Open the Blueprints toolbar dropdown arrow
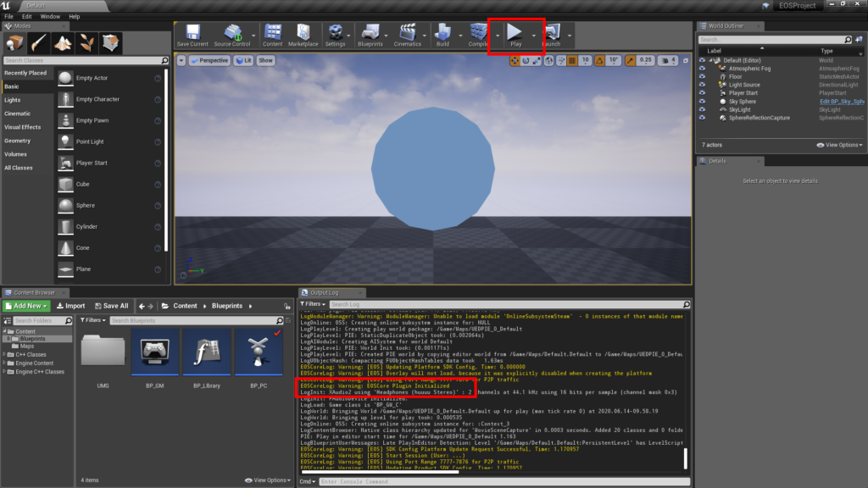Screen dimensions: 868x488 tap(386, 36)
